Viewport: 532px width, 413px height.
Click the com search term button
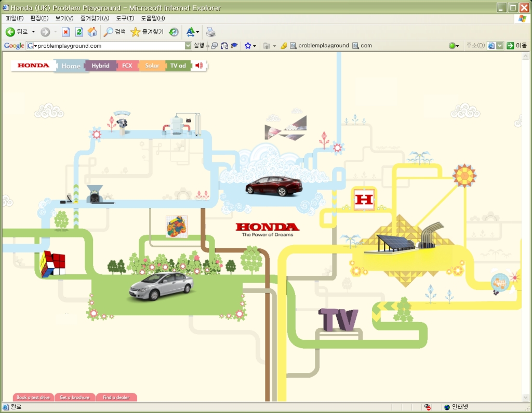click(362, 46)
